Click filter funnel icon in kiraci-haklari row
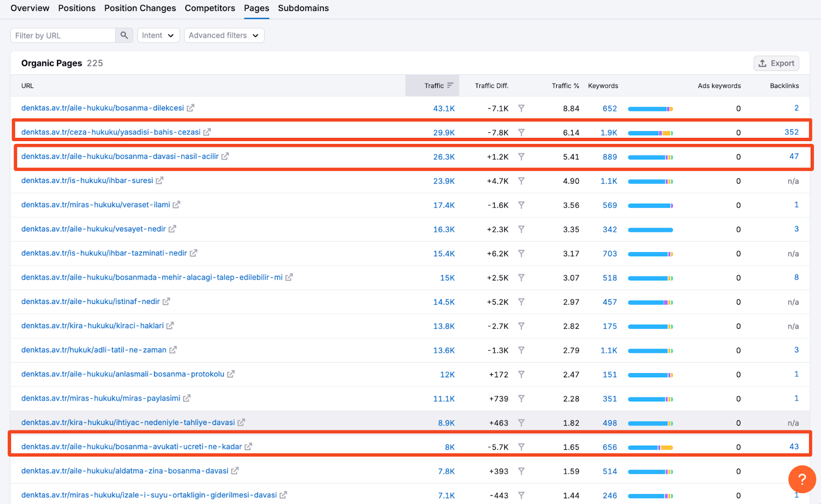 tap(521, 326)
